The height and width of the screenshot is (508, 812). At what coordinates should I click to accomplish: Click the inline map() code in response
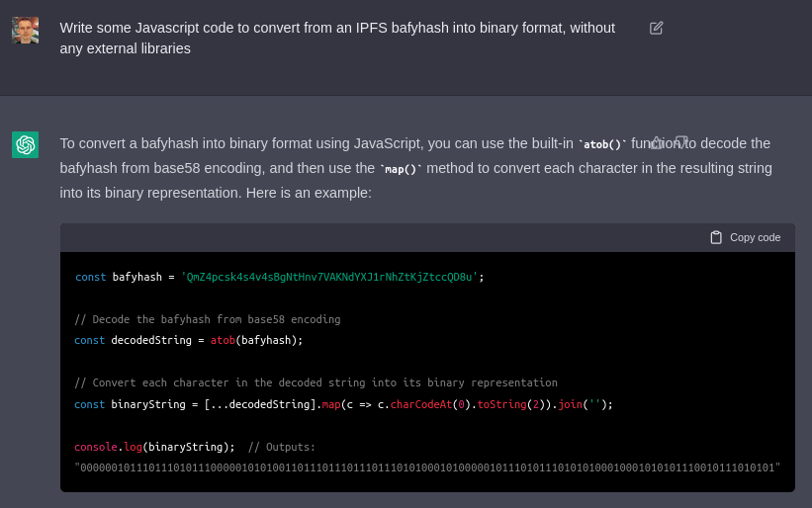pyautogui.click(x=401, y=169)
